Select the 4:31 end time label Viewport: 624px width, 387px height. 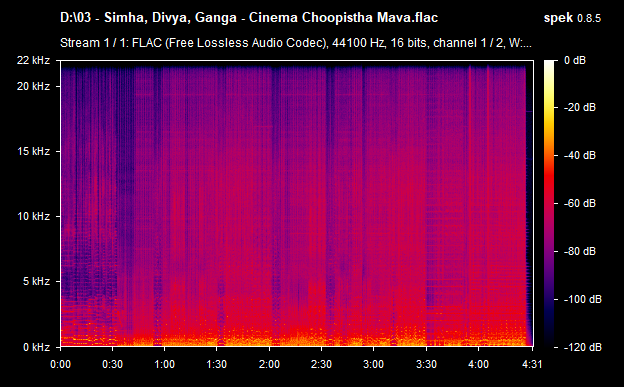532,364
